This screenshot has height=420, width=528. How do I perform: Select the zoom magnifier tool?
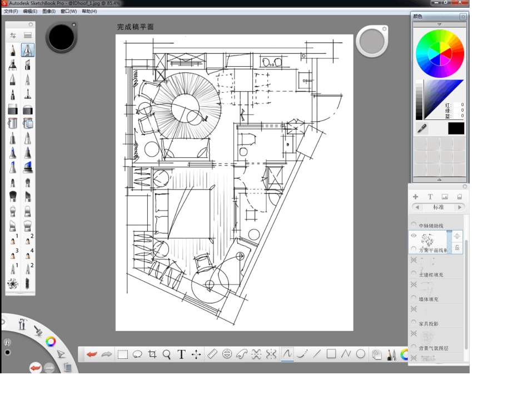[167, 354]
